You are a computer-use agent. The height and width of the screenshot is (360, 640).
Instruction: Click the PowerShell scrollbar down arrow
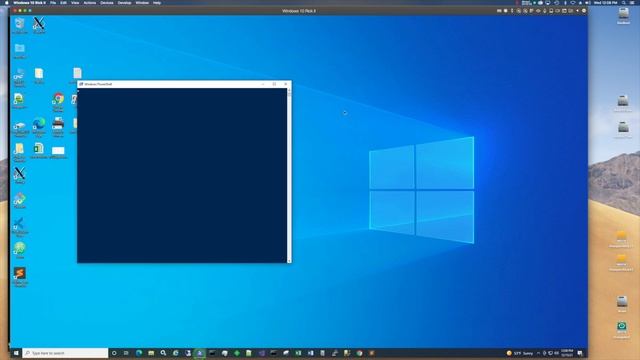289,260
